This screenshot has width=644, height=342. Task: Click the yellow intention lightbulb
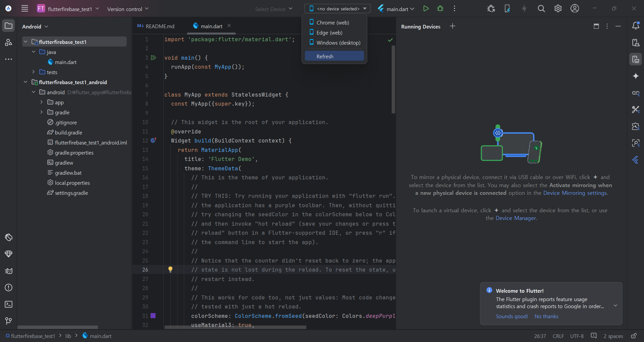tap(170, 269)
